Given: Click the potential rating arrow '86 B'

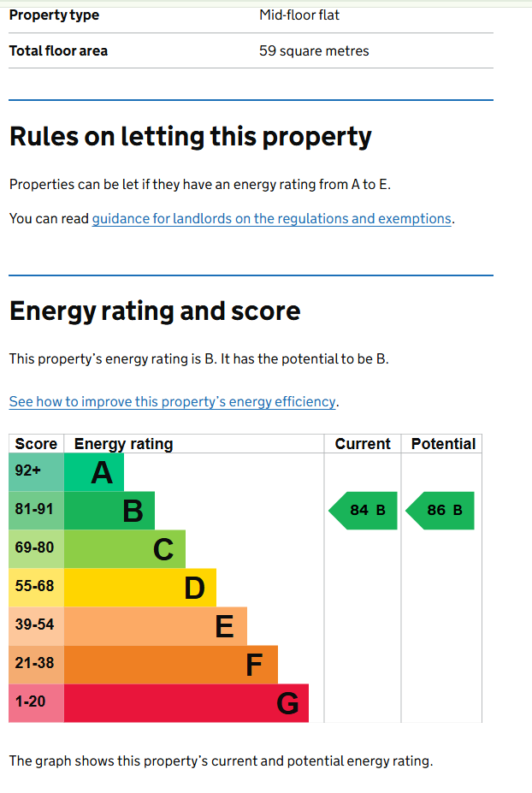Looking at the screenshot, I should pos(440,511).
